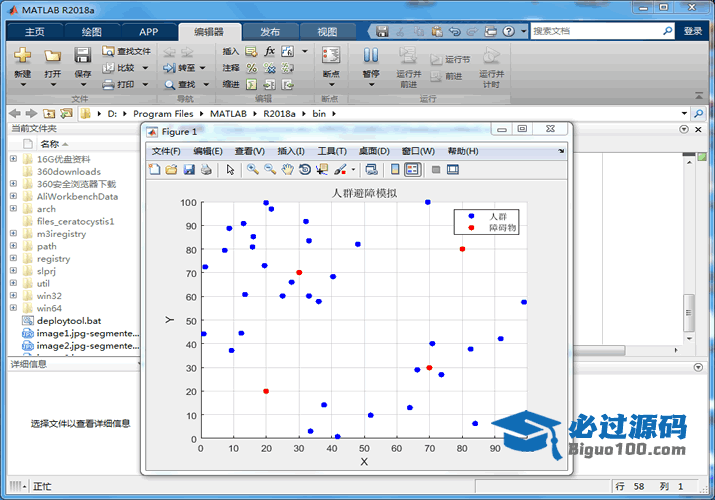Select the Figure edit plot arrow tool
Image resolution: width=715 pixels, height=500 pixels.
230,170
